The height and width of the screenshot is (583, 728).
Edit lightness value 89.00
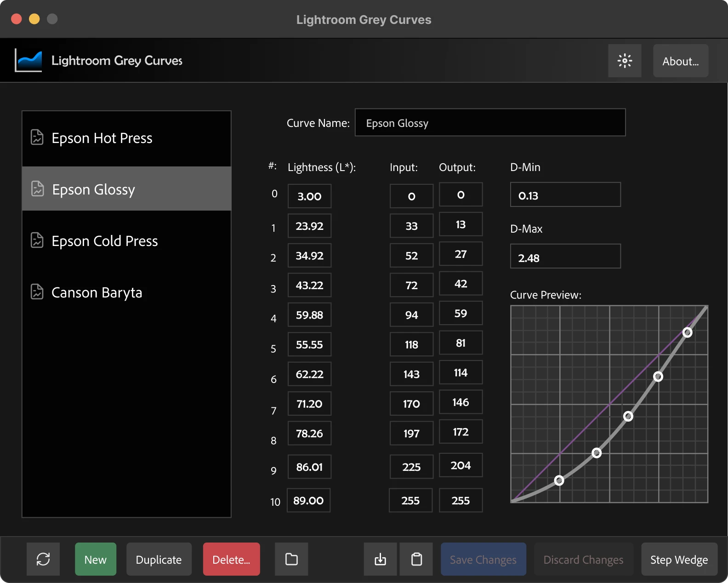tap(308, 500)
